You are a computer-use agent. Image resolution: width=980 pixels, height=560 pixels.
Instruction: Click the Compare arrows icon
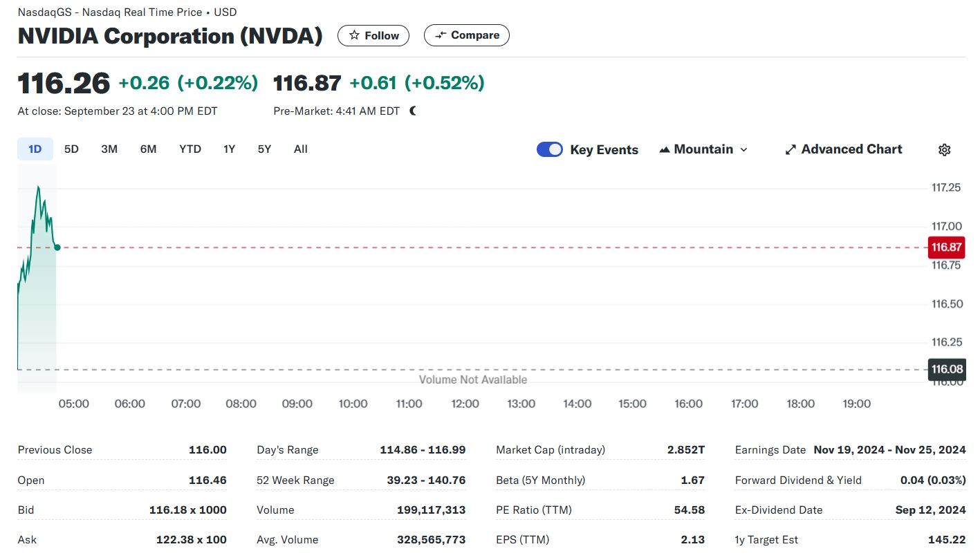(x=441, y=35)
